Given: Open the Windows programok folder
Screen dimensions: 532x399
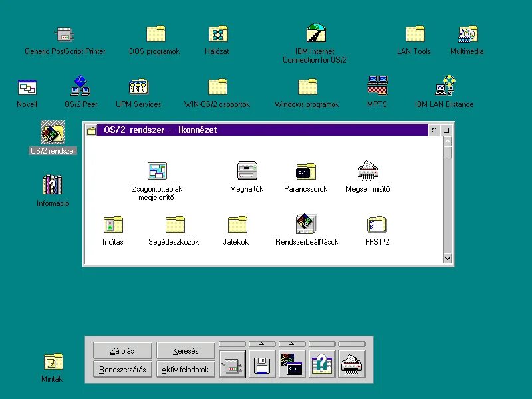Looking at the screenshot, I should pos(307,87).
